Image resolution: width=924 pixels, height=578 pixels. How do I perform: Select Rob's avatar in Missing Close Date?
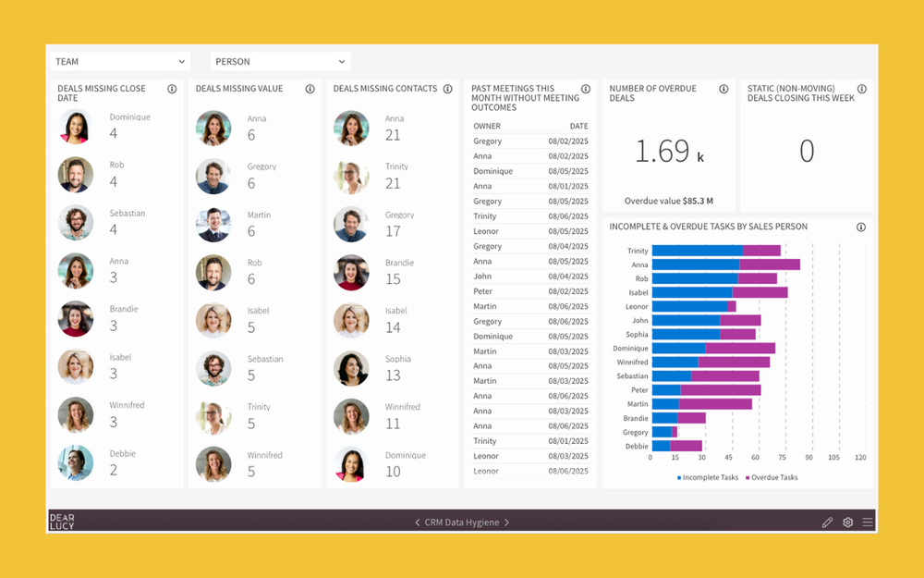76,175
